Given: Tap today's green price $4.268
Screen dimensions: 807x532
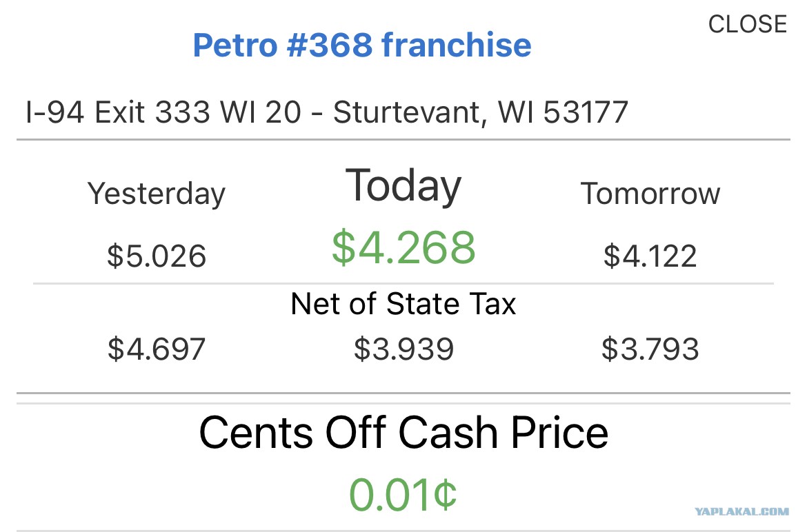Looking at the screenshot, I should click(403, 247).
